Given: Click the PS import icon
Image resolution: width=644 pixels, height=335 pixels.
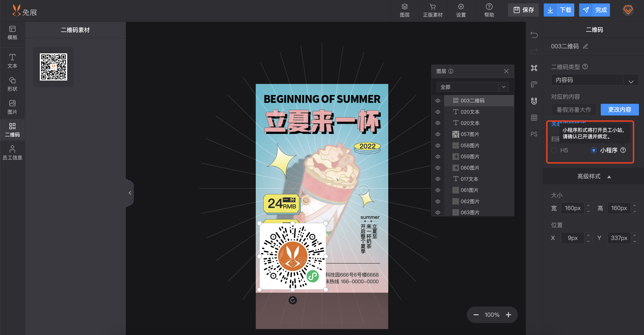Looking at the screenshot, I should pos(534,134).
